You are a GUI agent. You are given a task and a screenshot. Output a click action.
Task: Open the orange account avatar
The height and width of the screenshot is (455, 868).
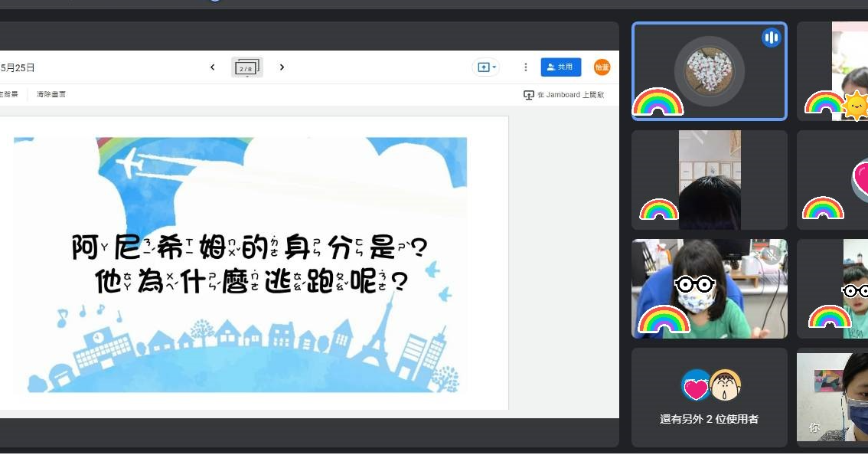click(602, 67)
